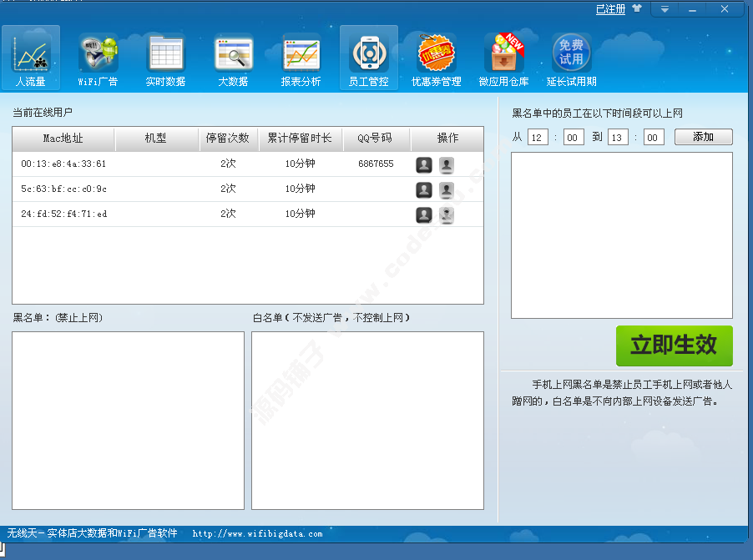This screenshot has height=560, width=753.
Task: Open the 人流量 foot traffic module
Action: (x=31, y=58)
